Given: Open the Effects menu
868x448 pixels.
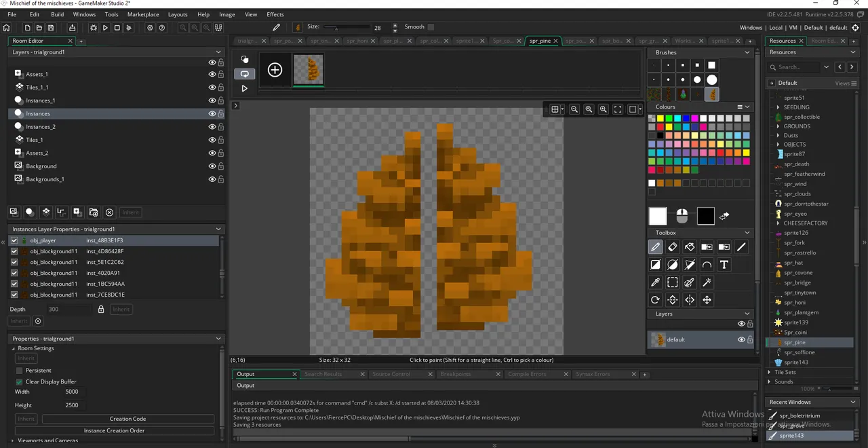Looking at the screenshot, I should pos(275,14).
